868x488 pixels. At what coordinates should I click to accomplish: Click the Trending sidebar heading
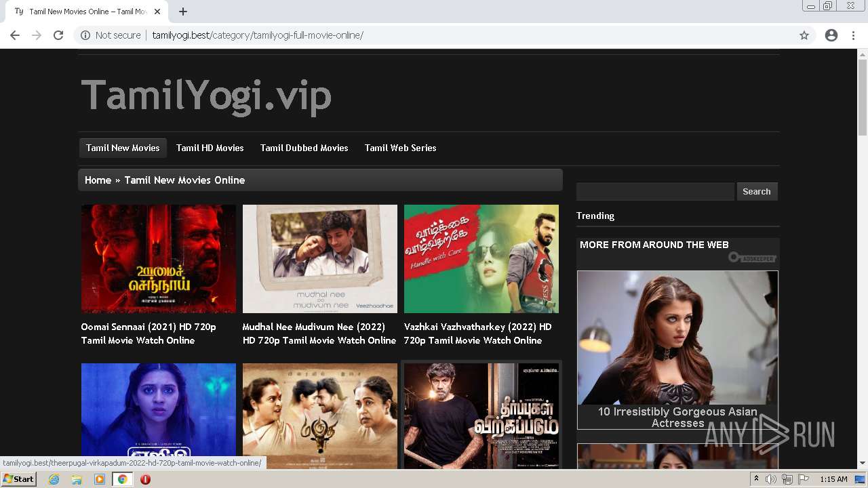tap(595, 216)
